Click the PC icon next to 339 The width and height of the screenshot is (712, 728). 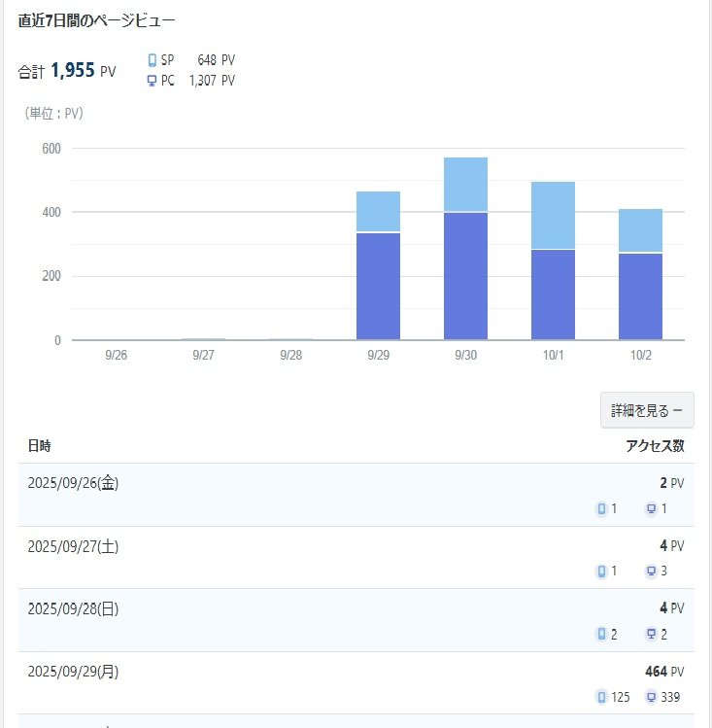tap(651, 697)
